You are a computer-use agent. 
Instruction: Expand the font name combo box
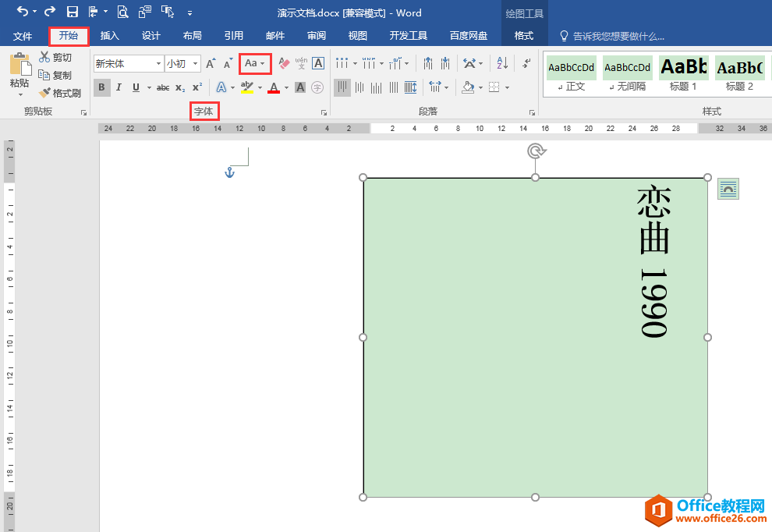click(x=159, y=64)
